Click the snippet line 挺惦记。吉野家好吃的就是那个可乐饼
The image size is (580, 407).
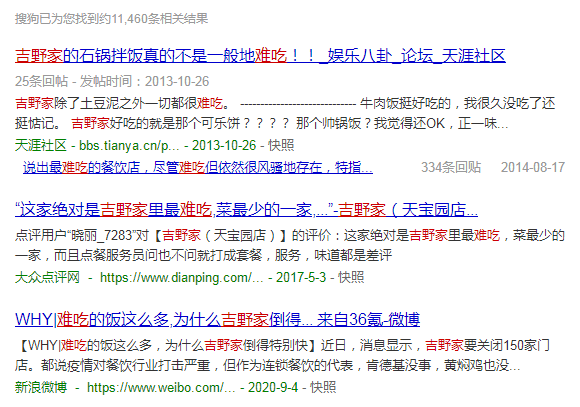coord(262,123)
